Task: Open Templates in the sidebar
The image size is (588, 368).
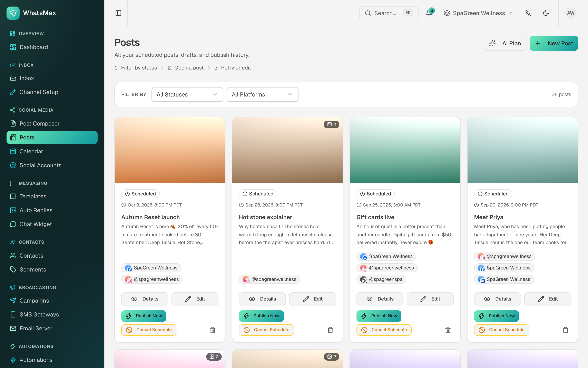Action: click(x=52, y=196)
